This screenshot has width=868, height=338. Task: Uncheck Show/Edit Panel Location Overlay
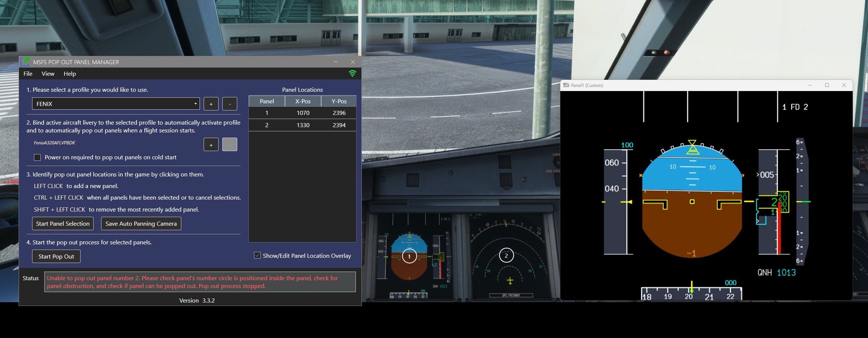[257, 255]
